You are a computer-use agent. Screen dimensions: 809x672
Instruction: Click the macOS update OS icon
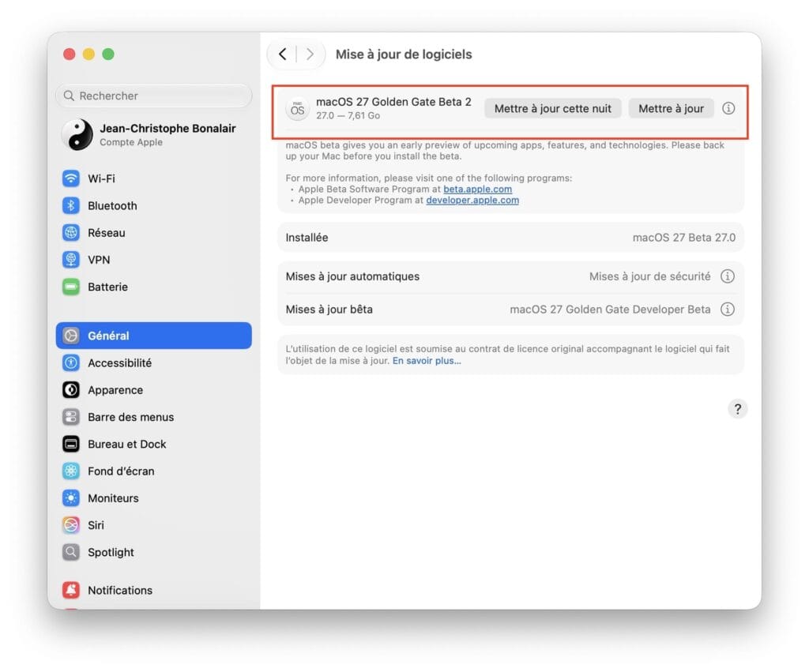point(297,109)
